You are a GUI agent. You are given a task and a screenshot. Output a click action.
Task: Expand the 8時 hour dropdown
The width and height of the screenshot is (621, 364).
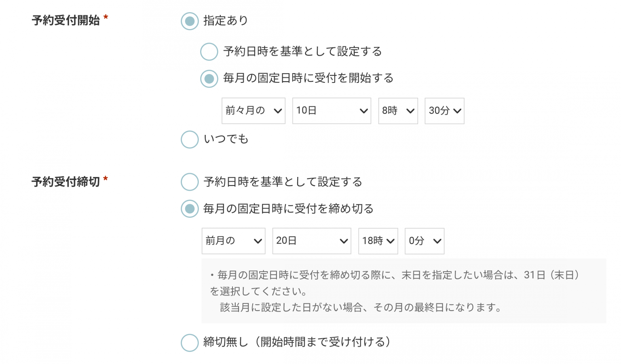[398, 111]
